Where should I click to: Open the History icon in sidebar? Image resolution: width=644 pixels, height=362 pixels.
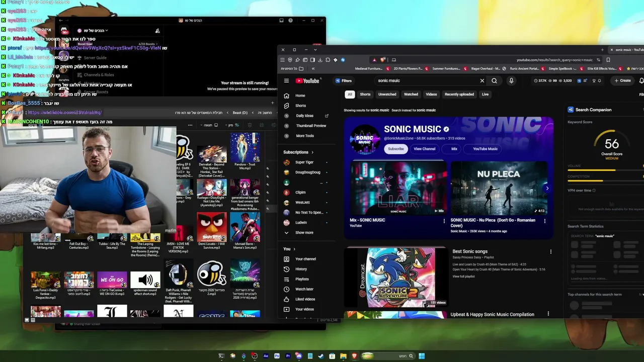pos(286,269)
